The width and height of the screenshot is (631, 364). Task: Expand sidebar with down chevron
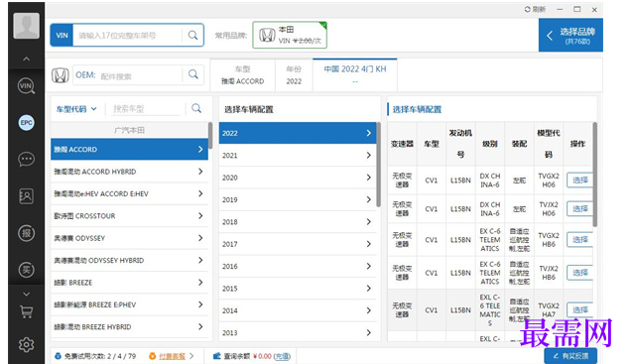point(26,295)
